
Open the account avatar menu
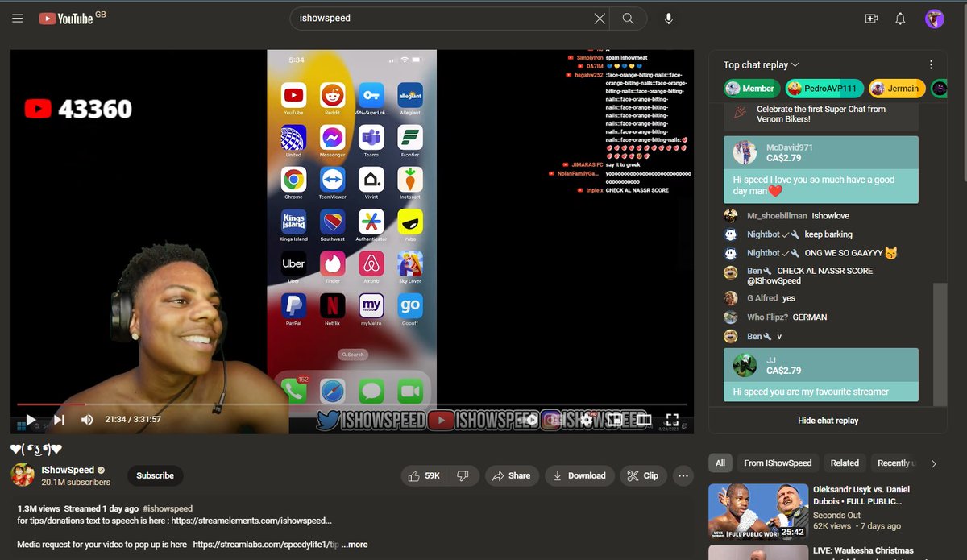pyautogui.click(x=934, y=19)
